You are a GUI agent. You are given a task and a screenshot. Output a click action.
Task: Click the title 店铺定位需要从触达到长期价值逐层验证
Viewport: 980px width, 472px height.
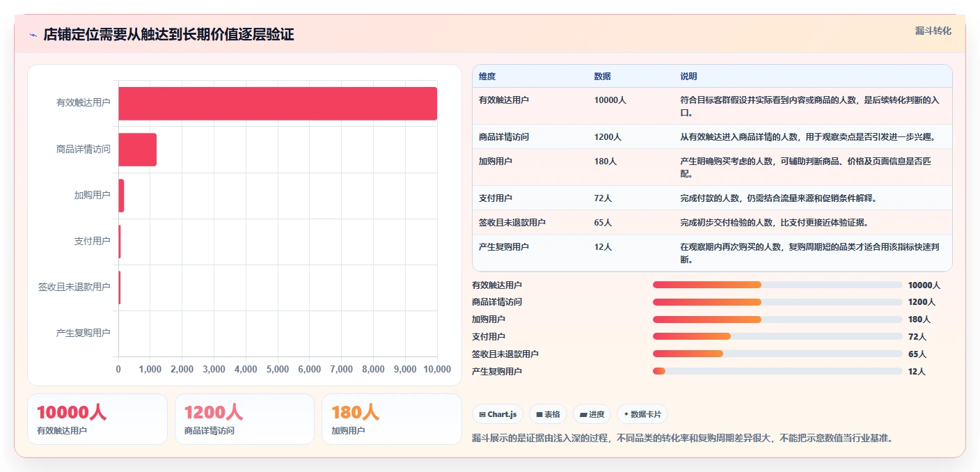[x=168, y=35]
